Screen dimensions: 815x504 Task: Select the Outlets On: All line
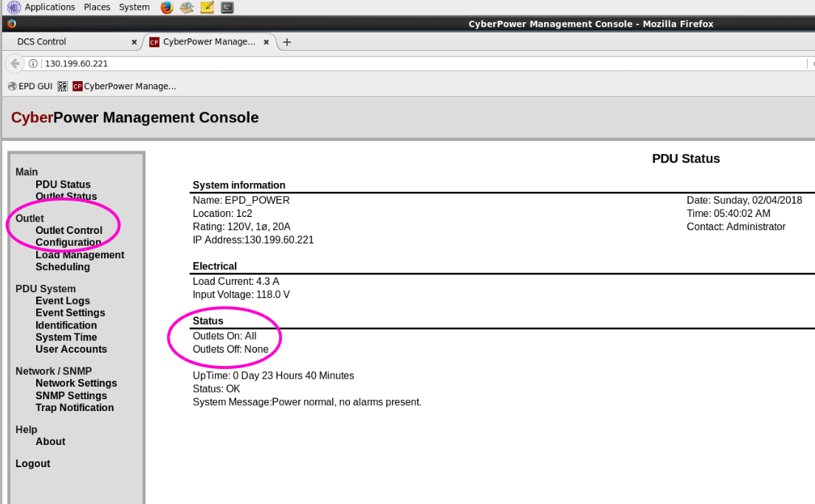[224, 336]
